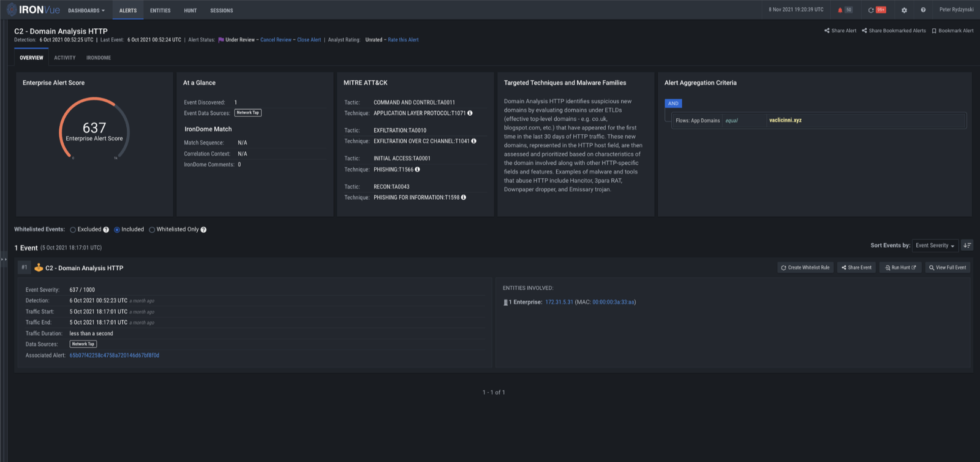
Task: Open the Sort Events by Event Severity dropdown
Action: click(x=935, y=245)
